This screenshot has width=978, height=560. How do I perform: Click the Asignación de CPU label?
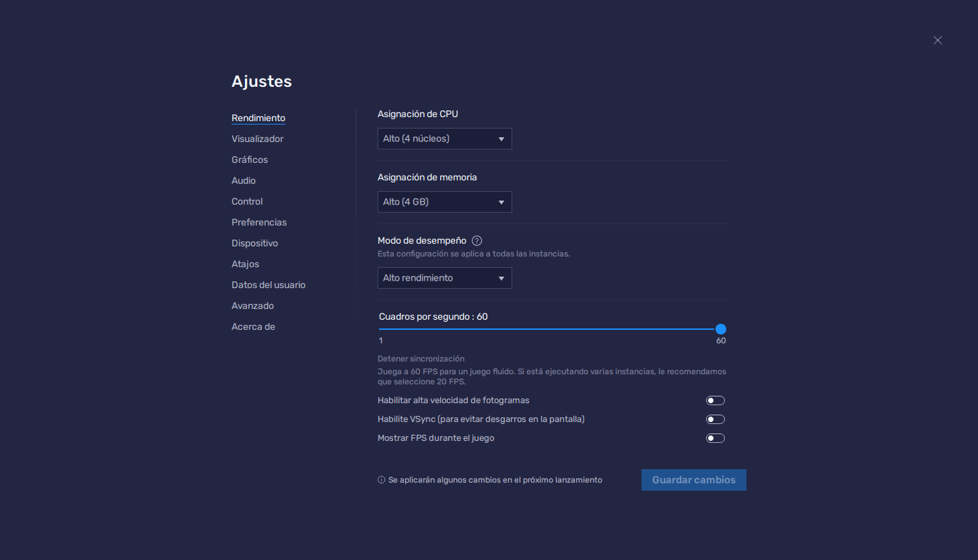(x=418, y=114)
